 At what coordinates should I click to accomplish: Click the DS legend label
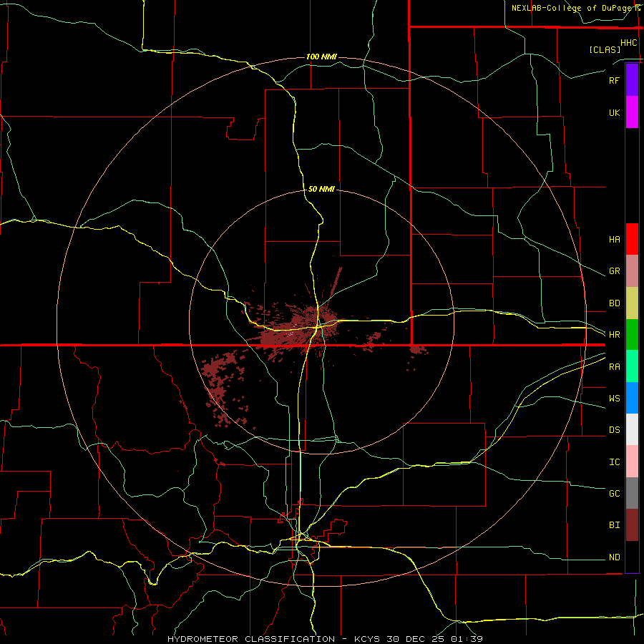614,430
